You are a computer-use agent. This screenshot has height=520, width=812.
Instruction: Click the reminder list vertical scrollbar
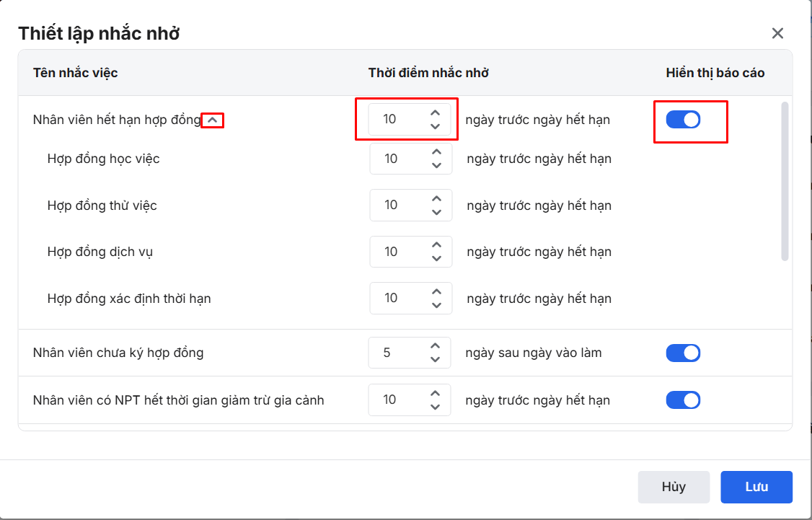click(785, 180)
